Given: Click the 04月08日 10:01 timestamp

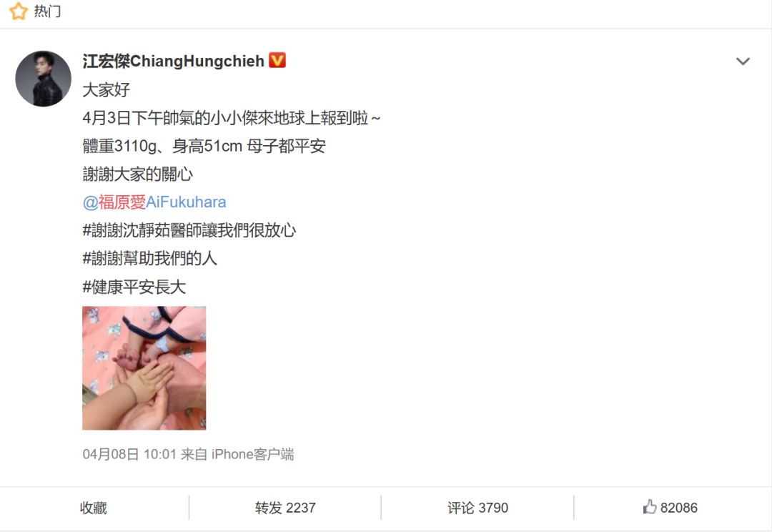Looking at the screenshot, I should coord(129,454).
